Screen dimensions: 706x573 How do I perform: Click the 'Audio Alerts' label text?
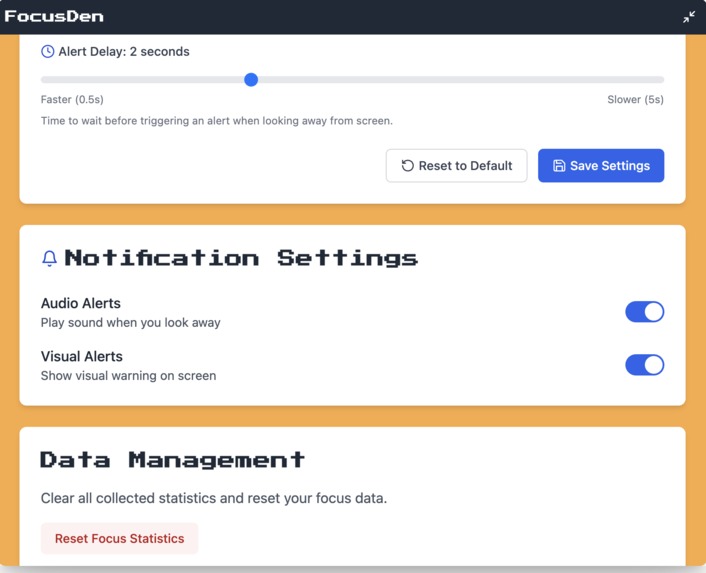(81, 303)
